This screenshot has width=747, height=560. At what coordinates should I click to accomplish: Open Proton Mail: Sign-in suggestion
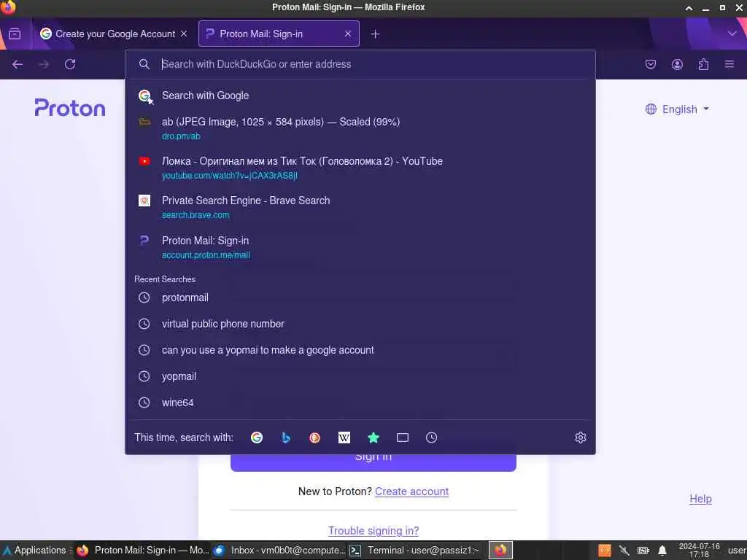(360, 247)
